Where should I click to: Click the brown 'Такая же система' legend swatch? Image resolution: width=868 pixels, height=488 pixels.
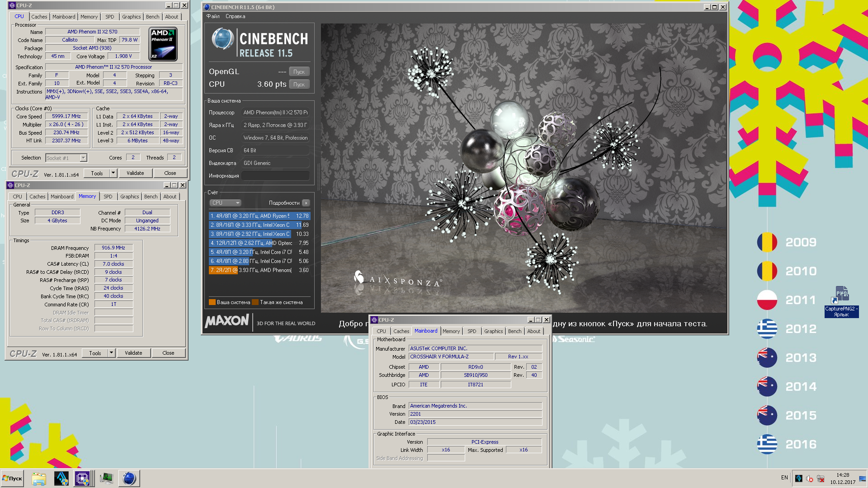click(255, 302)
